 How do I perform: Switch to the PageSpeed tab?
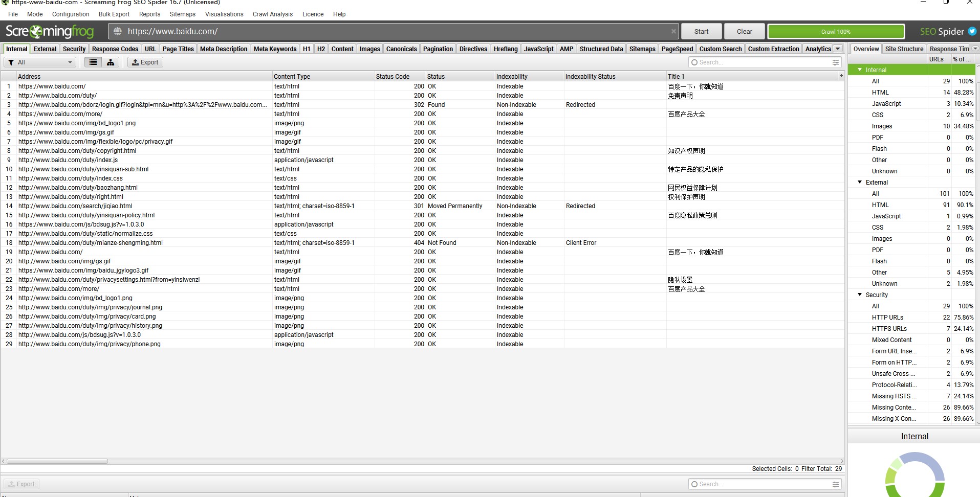point(677,49)
